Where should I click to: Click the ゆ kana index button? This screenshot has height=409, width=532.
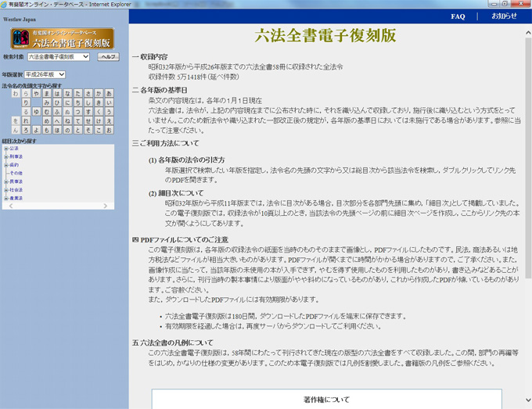37,112
